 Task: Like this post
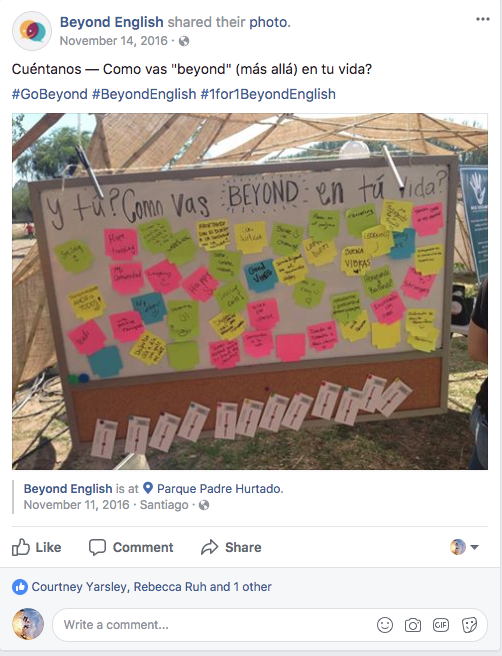[36, 547]
